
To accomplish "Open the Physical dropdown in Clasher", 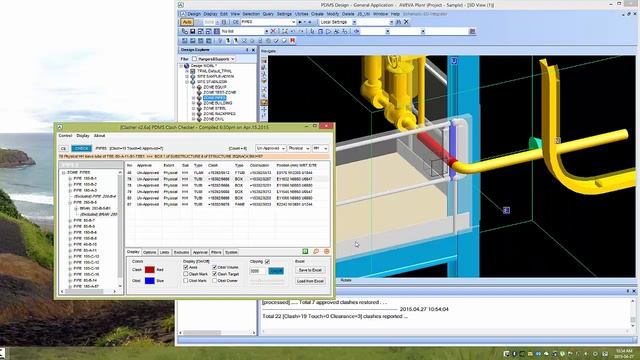I will click(299, 148).
